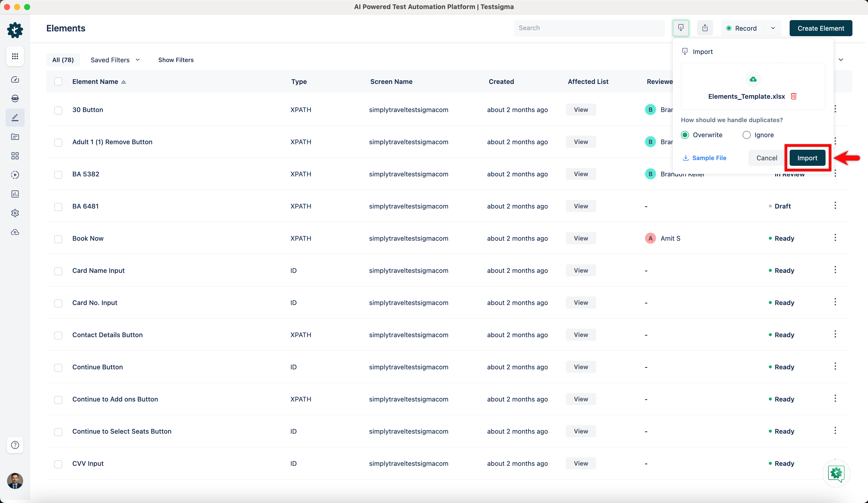Open the settings gear in sidebar
The height and width of the screenshot is (503, 868).
pos(15,213)
